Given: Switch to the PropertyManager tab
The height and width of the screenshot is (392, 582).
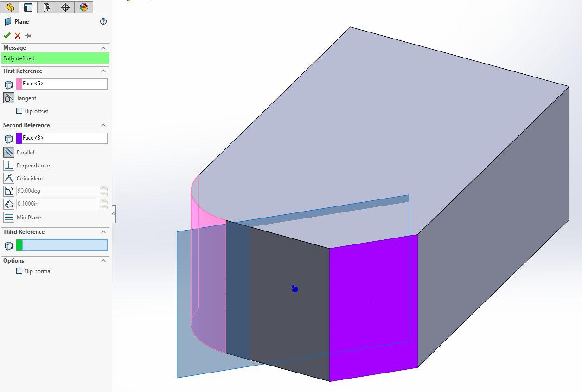Looking at the screenshot, I should point(28,7).
